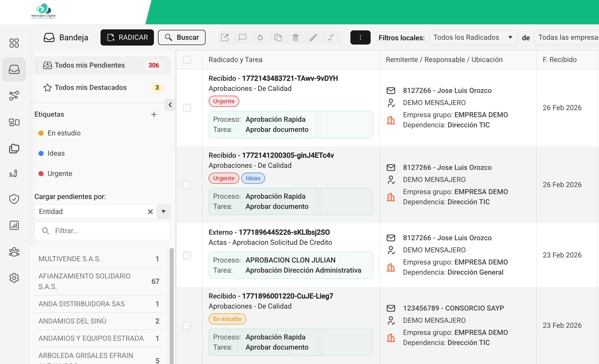Open the shield check sidebar icon
Viewport: 599px width, 364px height.
click(x=14, y=199)
